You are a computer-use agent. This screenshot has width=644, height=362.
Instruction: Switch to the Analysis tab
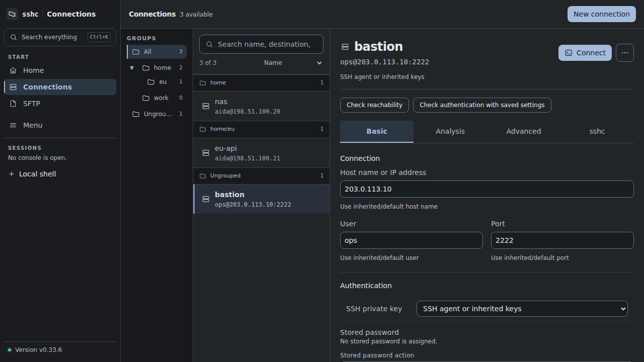pyautogui.click(x=450, y=131)
